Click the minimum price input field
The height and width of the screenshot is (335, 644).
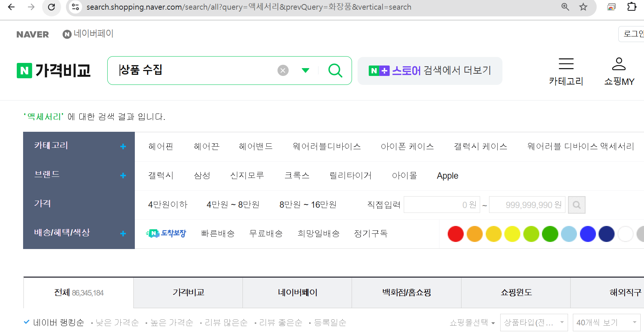coord(442,205)
